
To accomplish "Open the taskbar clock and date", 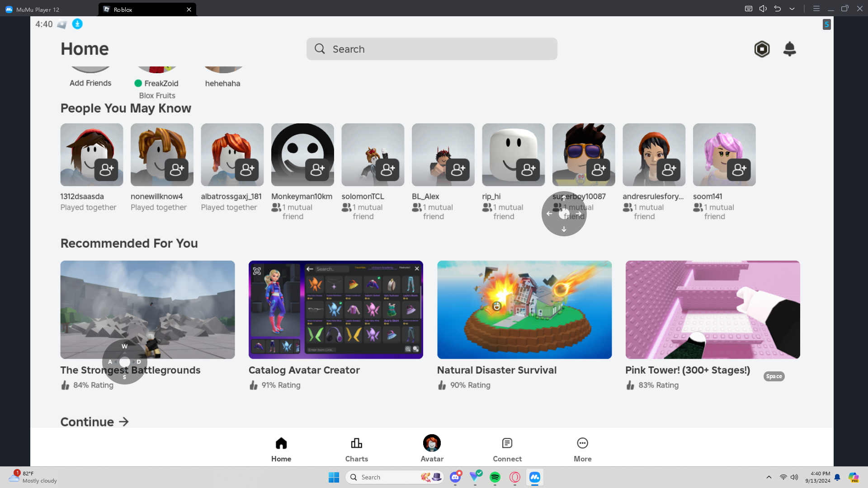I will click(x=817, y=477).
